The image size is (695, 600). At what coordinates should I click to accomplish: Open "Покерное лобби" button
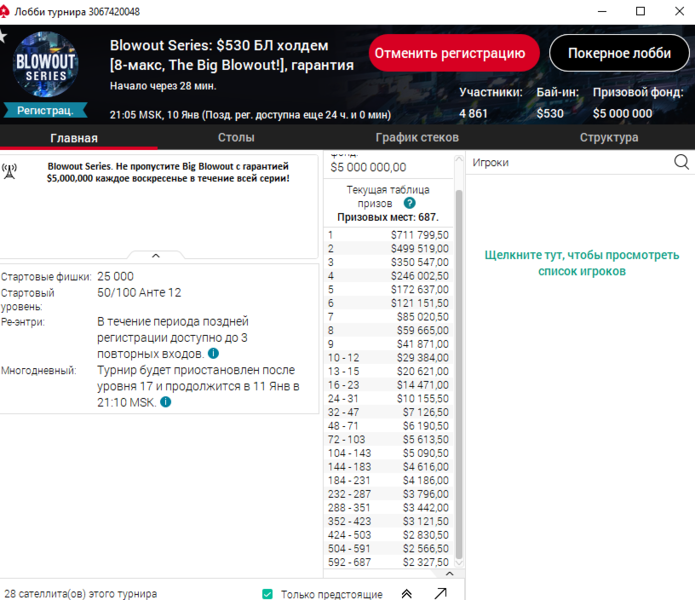tap(619, 54)
